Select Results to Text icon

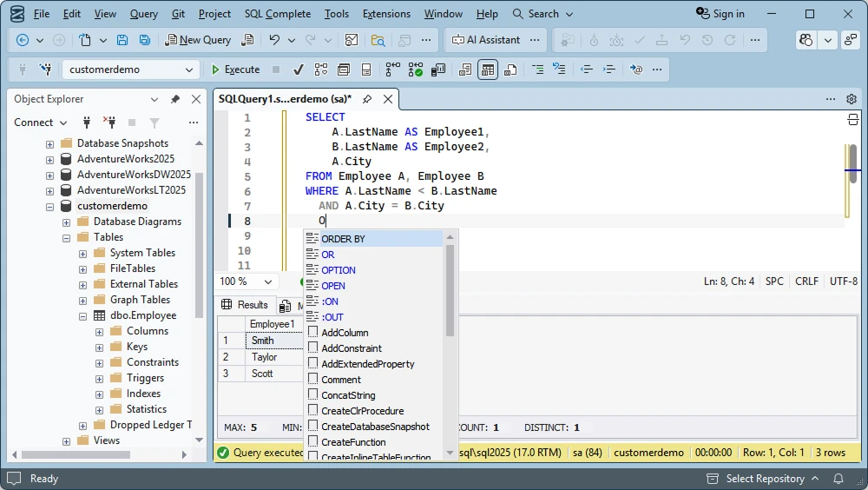(465, 70)
